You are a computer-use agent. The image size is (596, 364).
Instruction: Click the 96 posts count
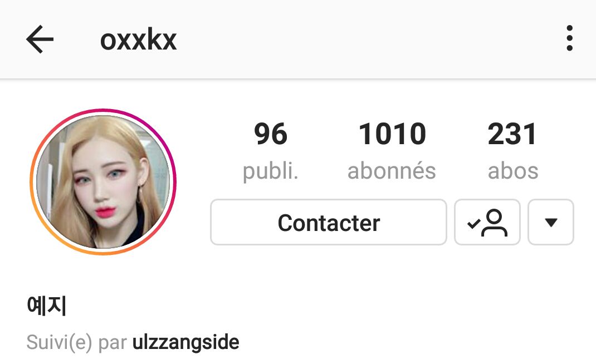coord(270,134)
